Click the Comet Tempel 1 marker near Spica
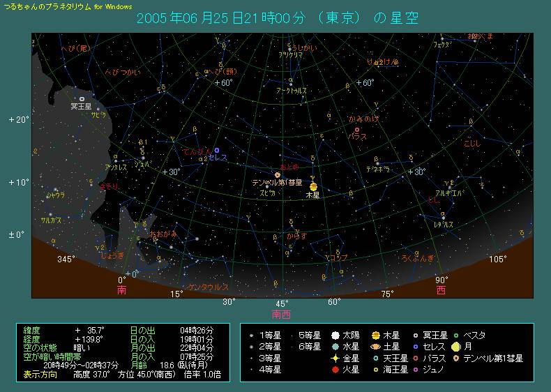This screenshot has height=392, width=551. (x=278, y=175)
